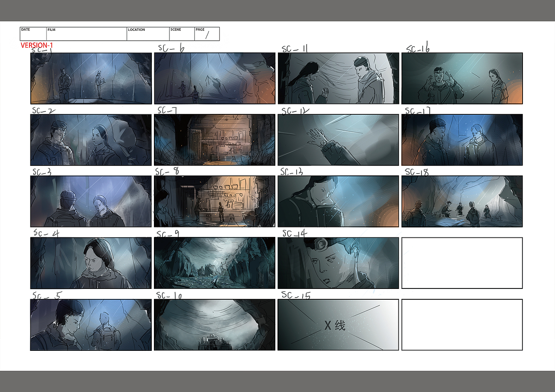Image resolution: width=555 pixels, height=392 pixels.
Task: Click the handwritten SC-7 label
Action: coord(167,110)
